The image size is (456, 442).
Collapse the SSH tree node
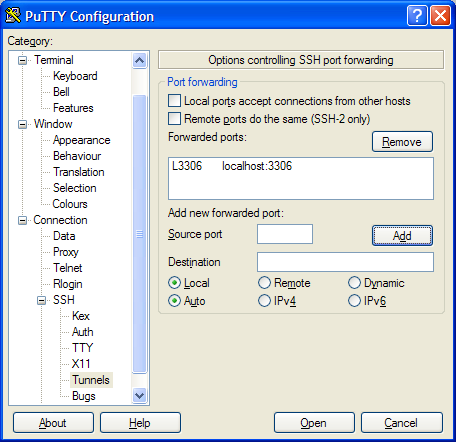point(41,300)
